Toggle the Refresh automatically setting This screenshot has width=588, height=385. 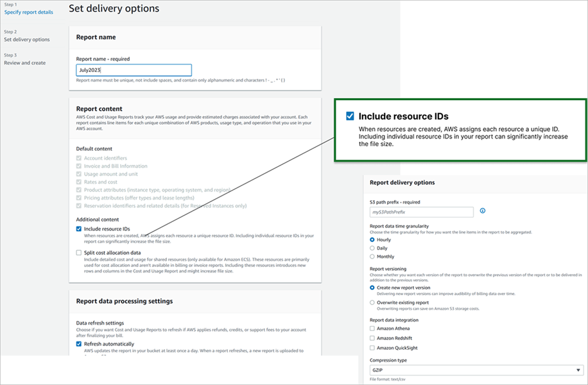(x=77, y=343)
